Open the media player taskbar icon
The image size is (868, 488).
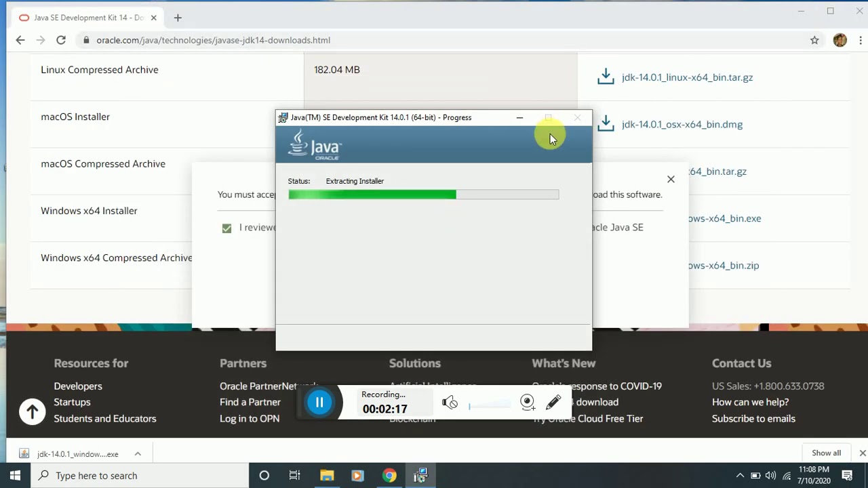click(357, 475)
